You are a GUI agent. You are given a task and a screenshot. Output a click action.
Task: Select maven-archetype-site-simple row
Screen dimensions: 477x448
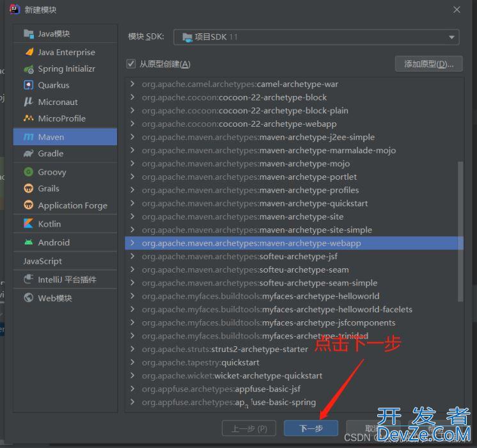tap(294, 230)
